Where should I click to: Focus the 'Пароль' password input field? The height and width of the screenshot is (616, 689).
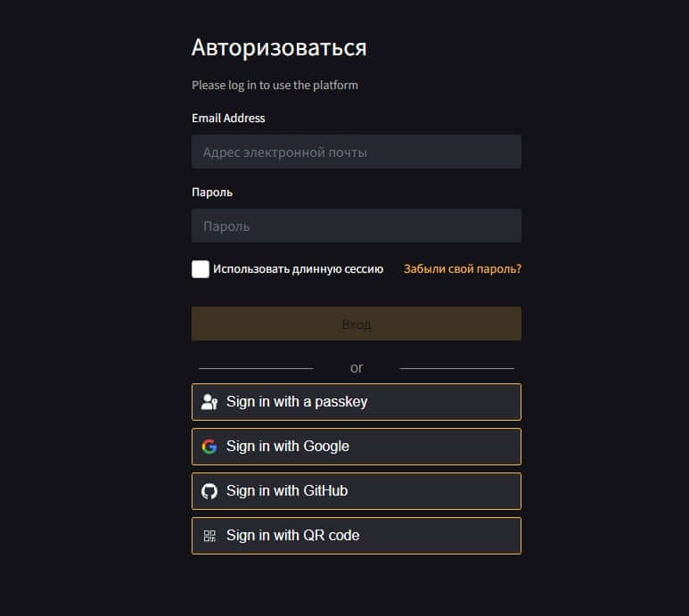pos(356,226)
